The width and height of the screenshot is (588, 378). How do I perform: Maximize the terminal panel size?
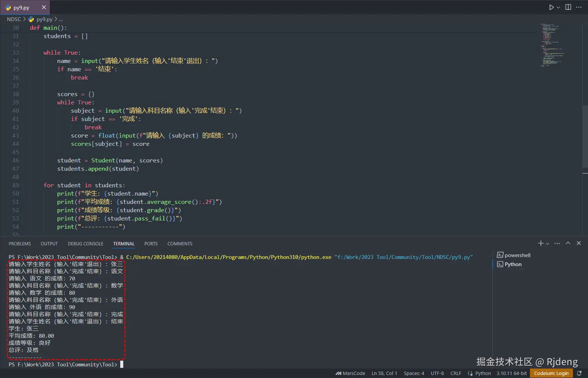(568, 243)
